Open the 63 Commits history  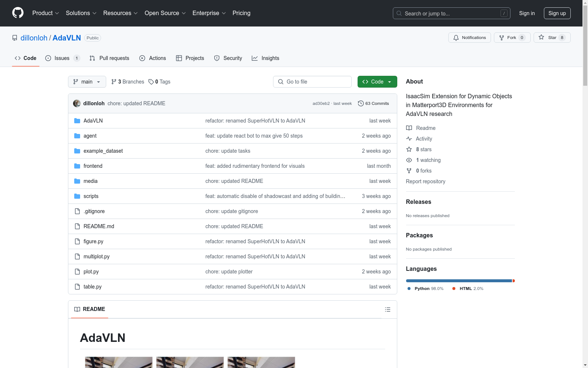coord(373,103)
